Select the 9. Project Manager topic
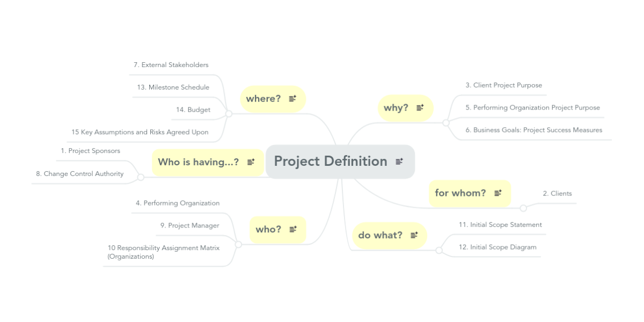 (x=190, y=226)
